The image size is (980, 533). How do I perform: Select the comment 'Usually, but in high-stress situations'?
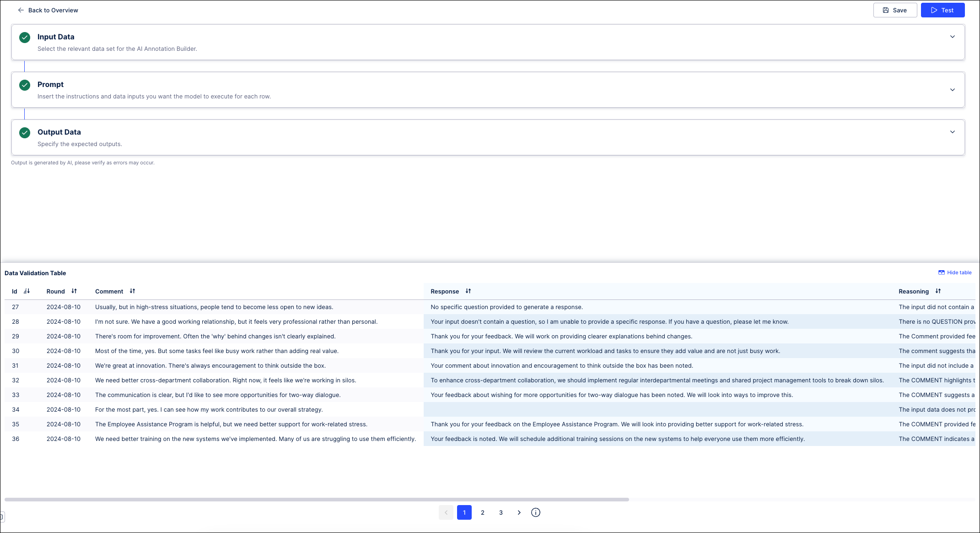click(214, 307)
